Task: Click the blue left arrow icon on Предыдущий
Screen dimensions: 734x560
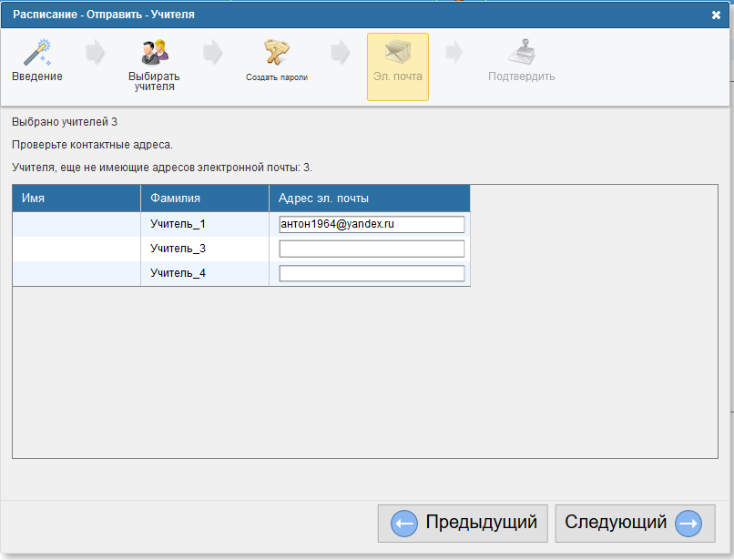Action: coord(403,524)
